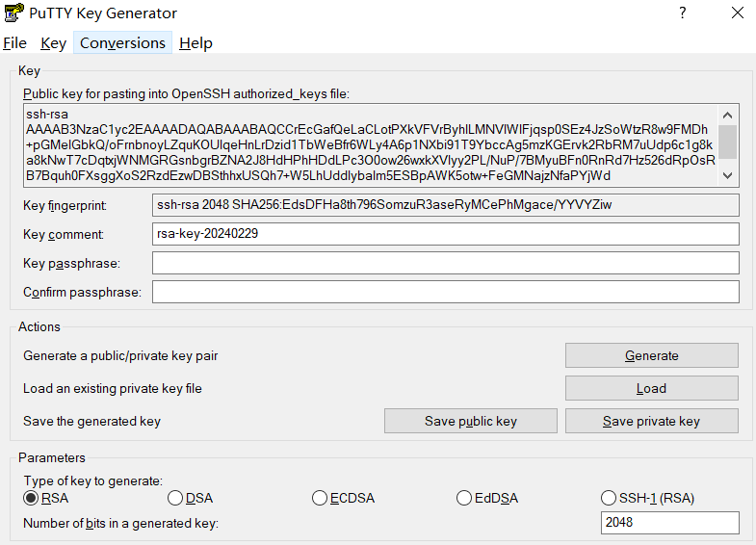This screenshot has width=756, height=545.
Task: Focus the Confirm passphrase field
Action: (x=446, y=292)
